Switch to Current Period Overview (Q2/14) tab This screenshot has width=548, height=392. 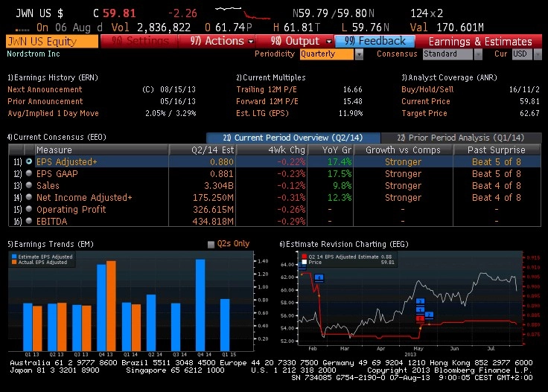(x=293, y=138)
